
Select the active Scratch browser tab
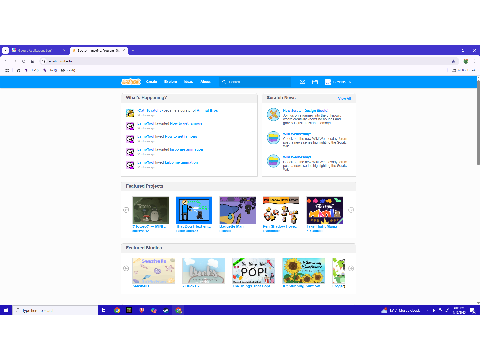[99, 50]
